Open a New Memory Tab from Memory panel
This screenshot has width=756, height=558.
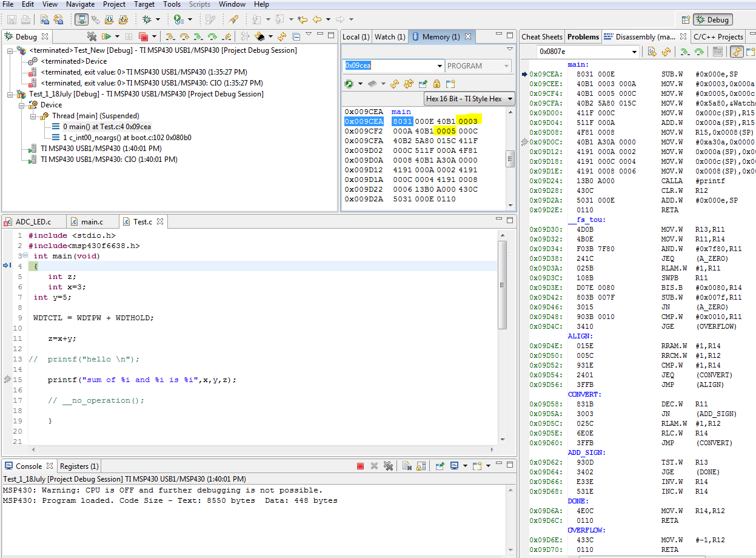click(451, 84)
